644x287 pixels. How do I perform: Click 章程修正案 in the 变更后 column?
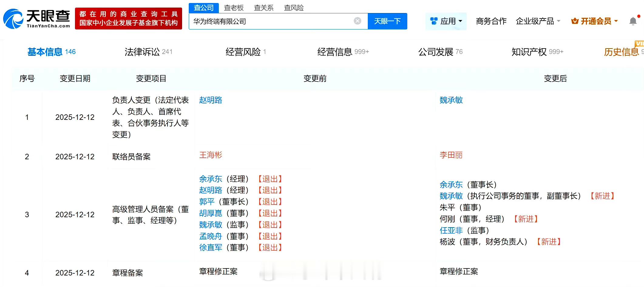[459, 271]
